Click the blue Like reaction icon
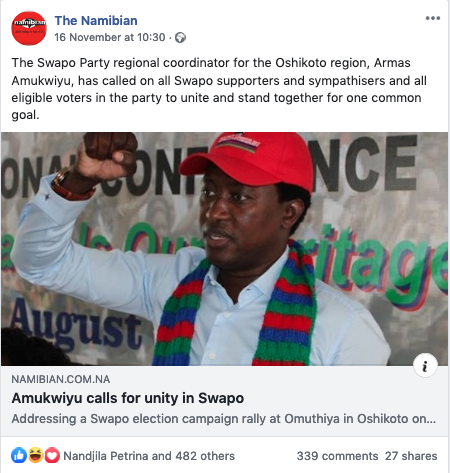This screenshot has height=473, width=450. [x=19, y=455]
